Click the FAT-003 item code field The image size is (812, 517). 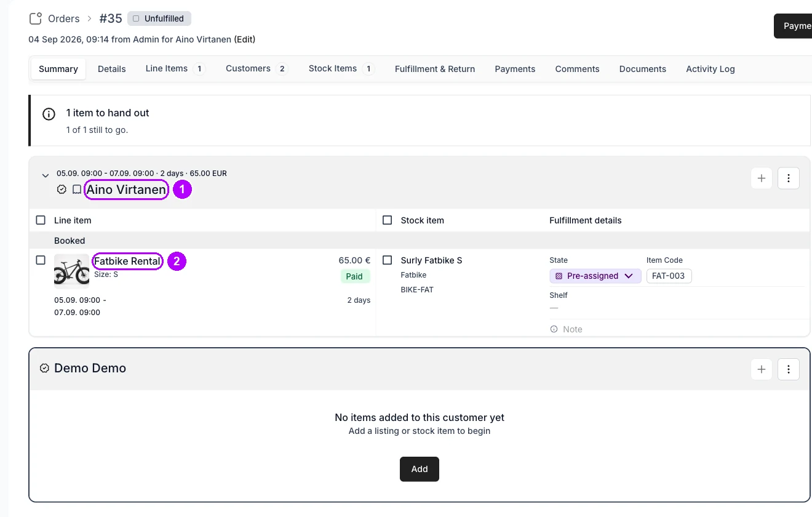coord(669,276)
